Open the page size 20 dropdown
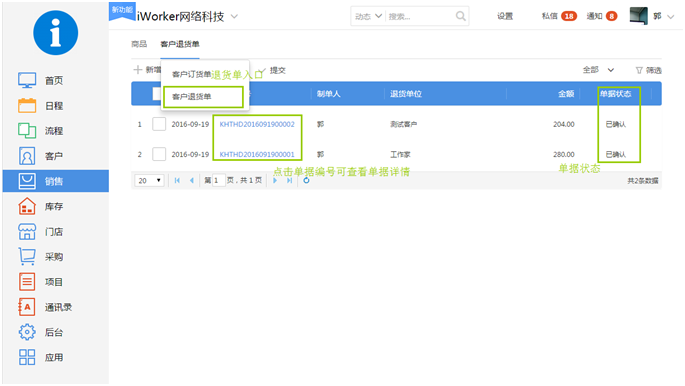 click(x=149, y=180)
